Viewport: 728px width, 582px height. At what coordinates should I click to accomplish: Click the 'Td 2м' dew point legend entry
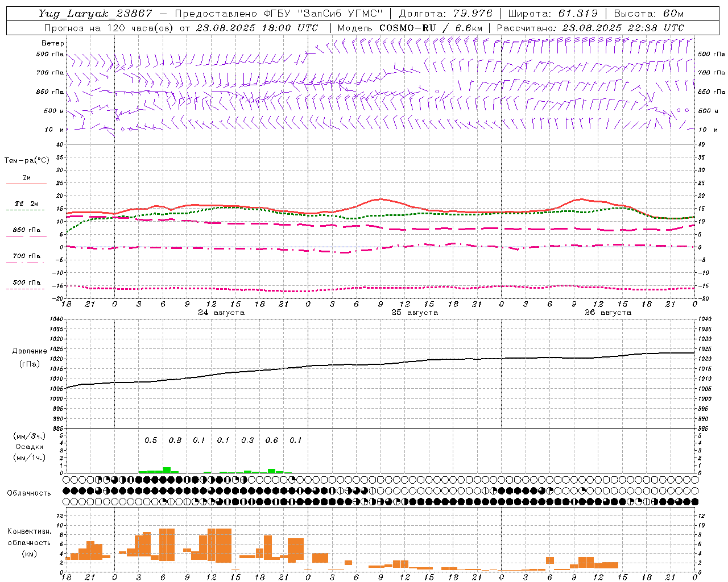[x=26, y=203]
